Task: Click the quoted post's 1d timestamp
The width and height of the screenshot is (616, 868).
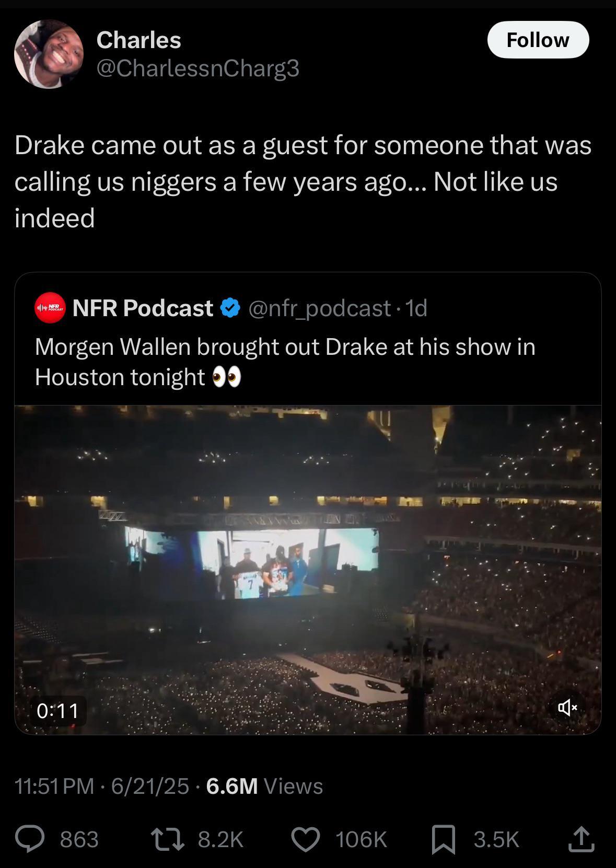Action: click(416, 308)
